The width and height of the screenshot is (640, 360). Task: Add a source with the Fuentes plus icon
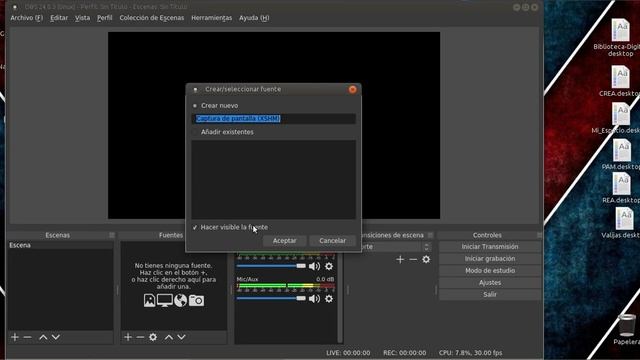pyautogui.click(x=128, y=337)
